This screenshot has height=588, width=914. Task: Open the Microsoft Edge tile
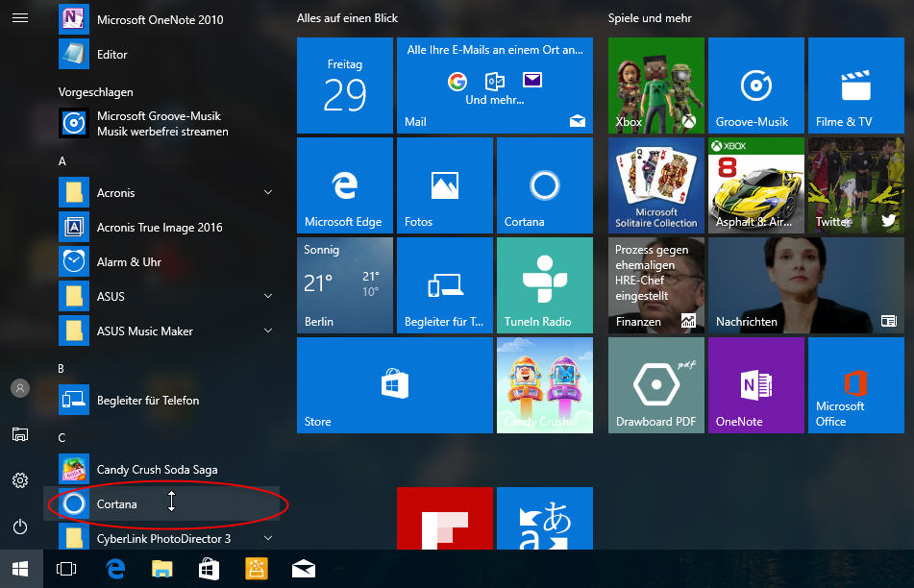tap(345, 185)
